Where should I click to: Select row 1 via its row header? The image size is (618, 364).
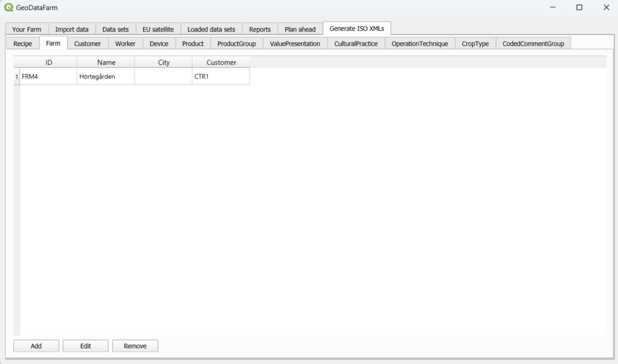pyautogui.click(x=16, y=77)
